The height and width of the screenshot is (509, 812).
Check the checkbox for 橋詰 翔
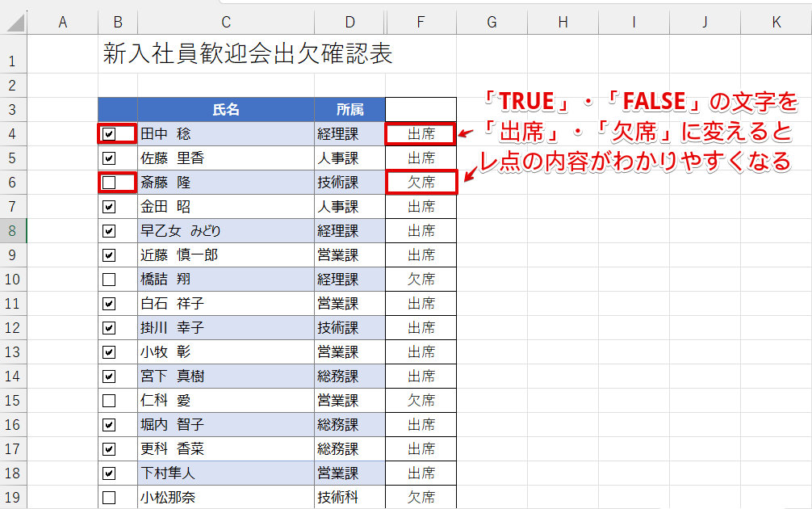click(109, 280)
